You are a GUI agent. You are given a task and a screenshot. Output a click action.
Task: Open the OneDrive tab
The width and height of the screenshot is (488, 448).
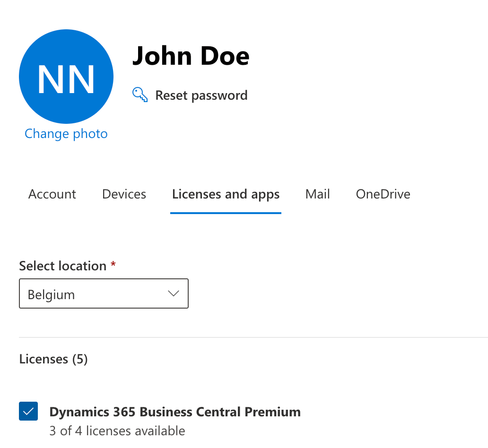[x=383, y=194]
